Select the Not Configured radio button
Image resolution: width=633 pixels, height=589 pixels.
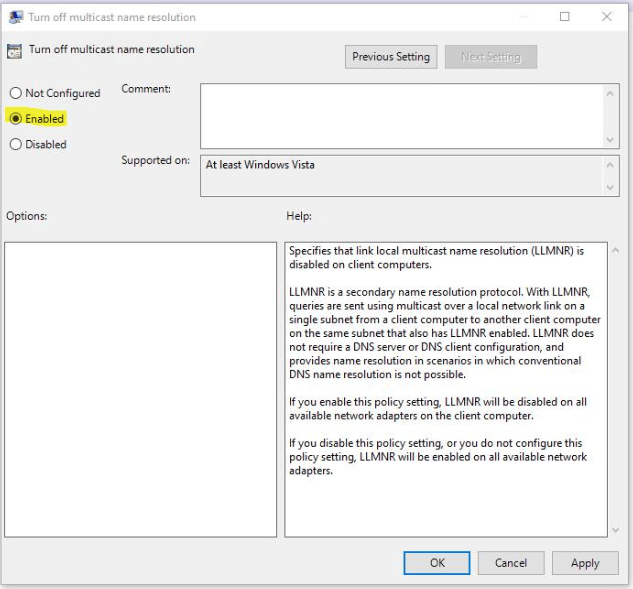15,93
